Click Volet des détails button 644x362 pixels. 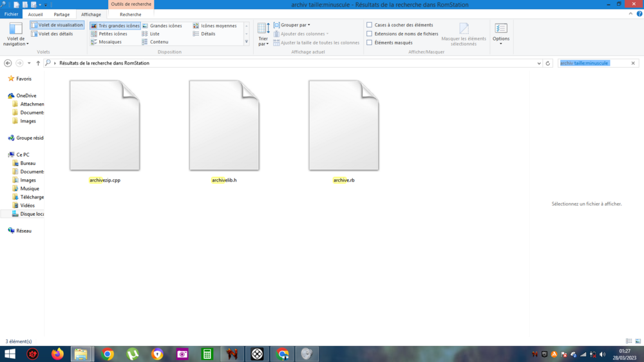coord(52,33)
